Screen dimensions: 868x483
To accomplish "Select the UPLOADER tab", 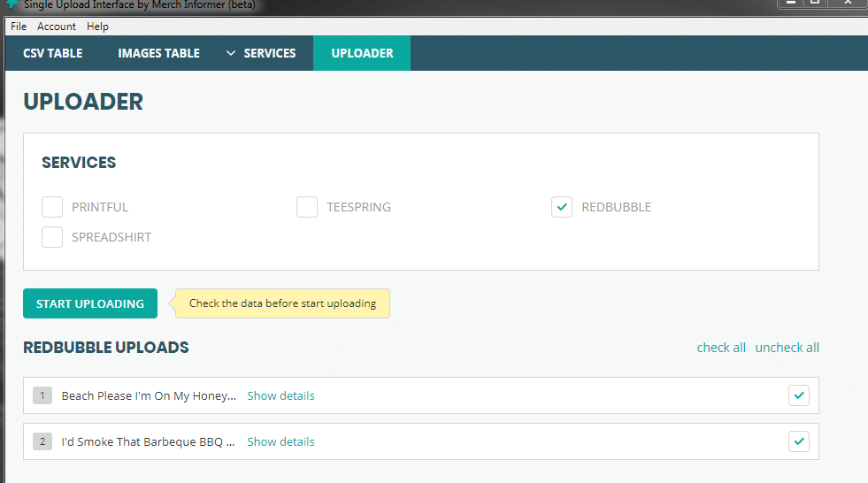I will click(362, 53).
